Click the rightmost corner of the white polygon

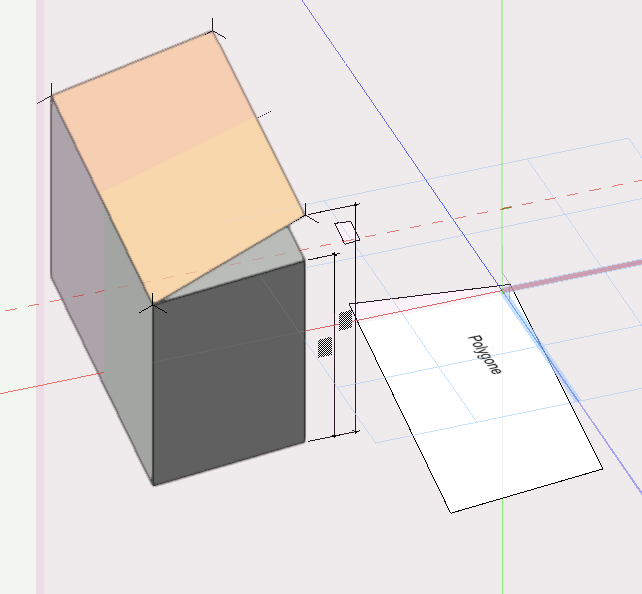pos(602,467)
